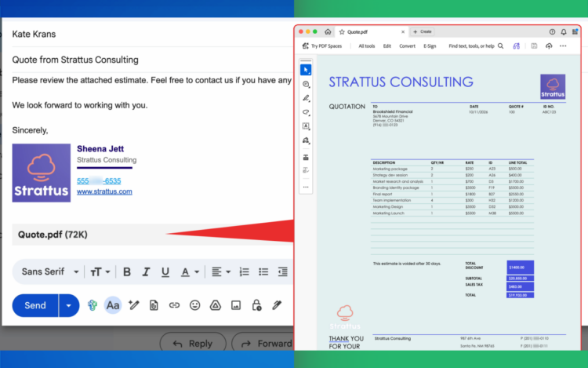Open the text size dropdown
This screenshot has width=588, height=368.
[x=100, y=272]
